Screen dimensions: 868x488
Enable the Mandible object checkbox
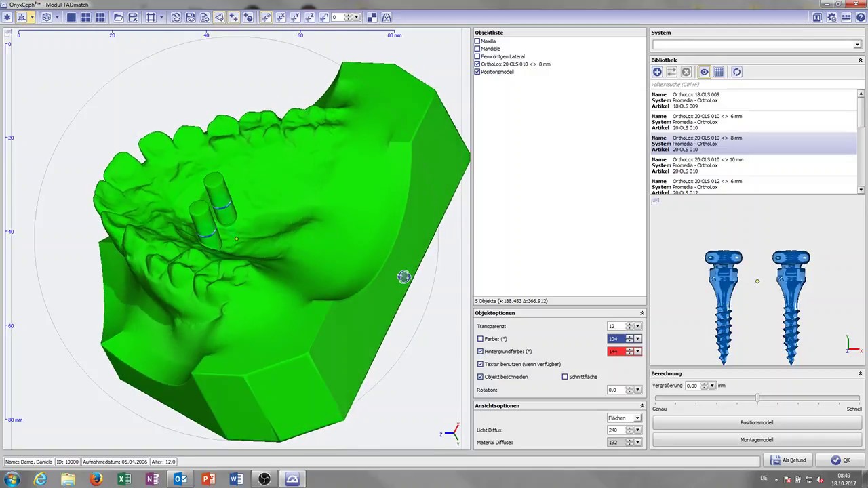coord(477,49)
